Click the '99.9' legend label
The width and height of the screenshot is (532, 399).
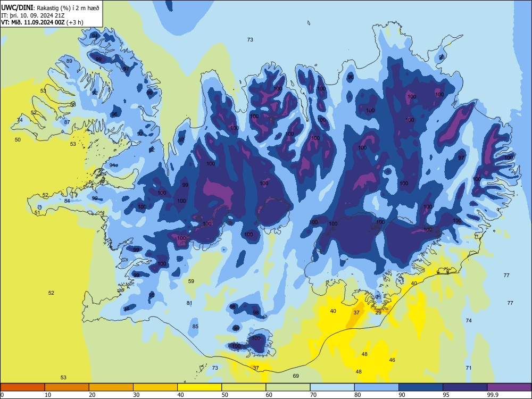pos(493,395)
